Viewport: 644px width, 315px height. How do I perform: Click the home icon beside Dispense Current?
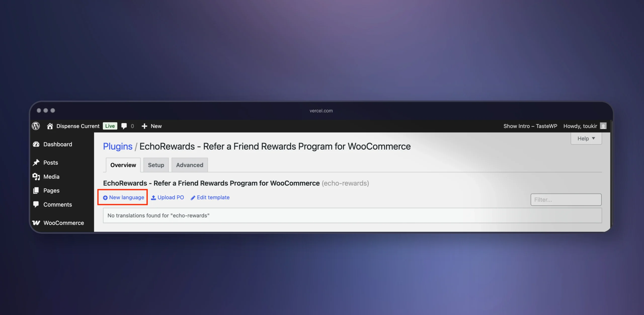tap(50, 126)
